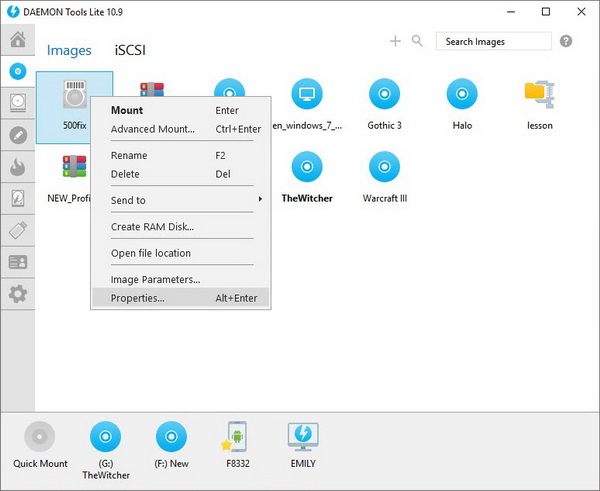Select the en_windows_7 image icon
600x491 pixels.
[307, 94]
